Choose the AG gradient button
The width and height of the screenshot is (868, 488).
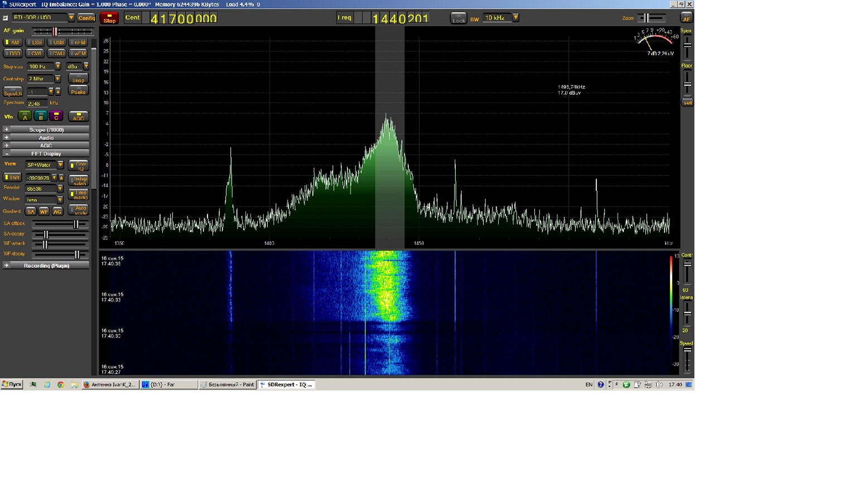pyautogui.click(x=57, y=211)
